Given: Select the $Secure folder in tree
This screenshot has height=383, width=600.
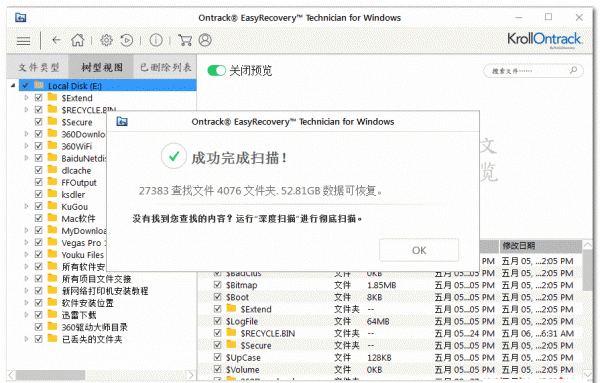Looking at the screenshot, I should pyautogui.click(x=77, y=122).
